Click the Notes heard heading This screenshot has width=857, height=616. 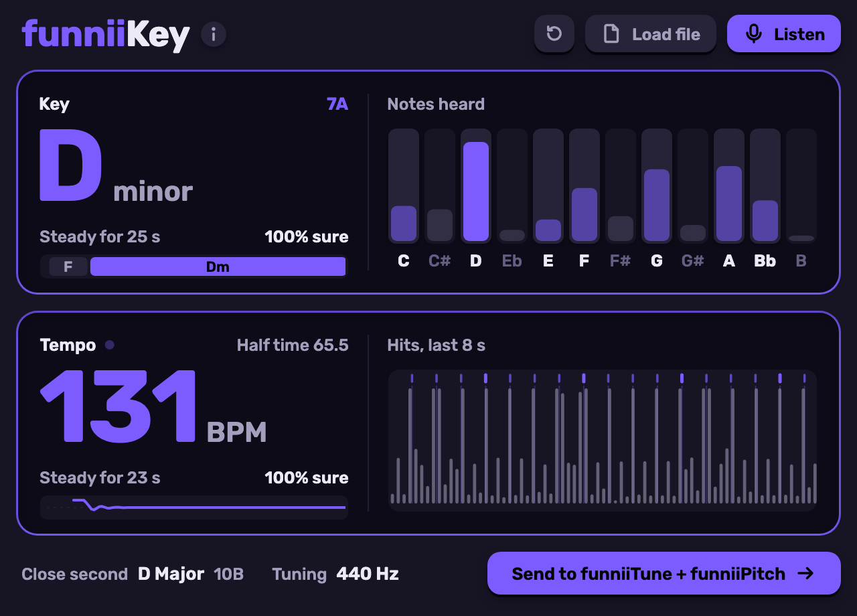[436, 104]
